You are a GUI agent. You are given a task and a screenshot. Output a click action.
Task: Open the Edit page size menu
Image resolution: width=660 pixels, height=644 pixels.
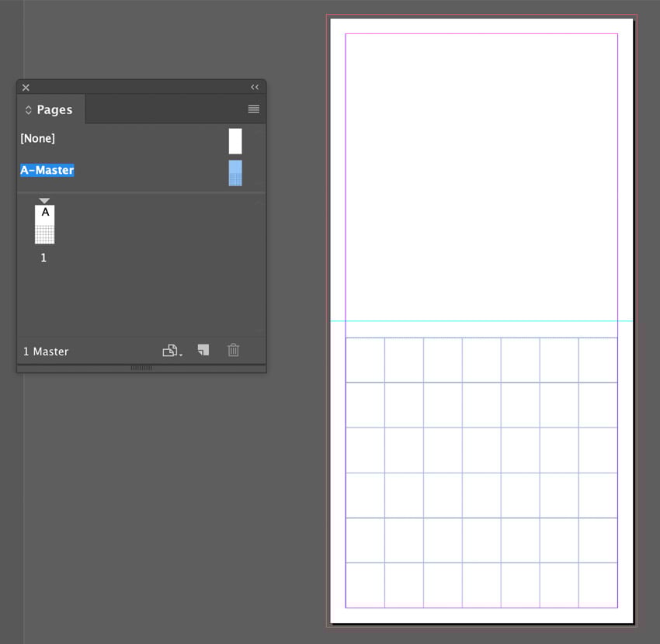172,351
